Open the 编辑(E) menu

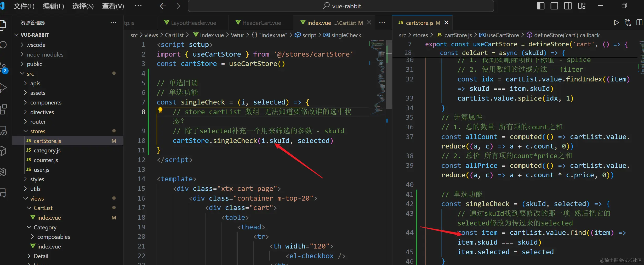click(53, 6)
